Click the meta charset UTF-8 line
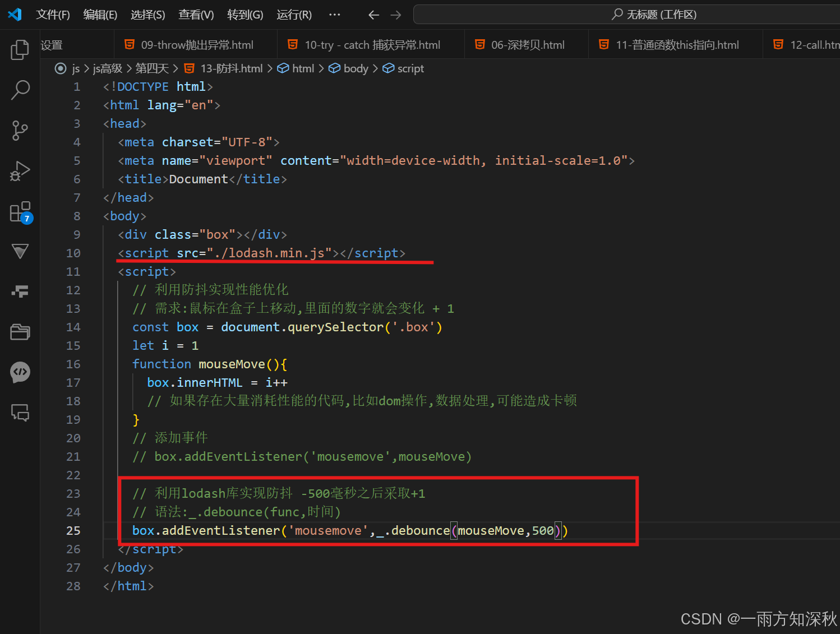Image resolution: width=840 pixels, height=634 pixels. pos(199,142)
